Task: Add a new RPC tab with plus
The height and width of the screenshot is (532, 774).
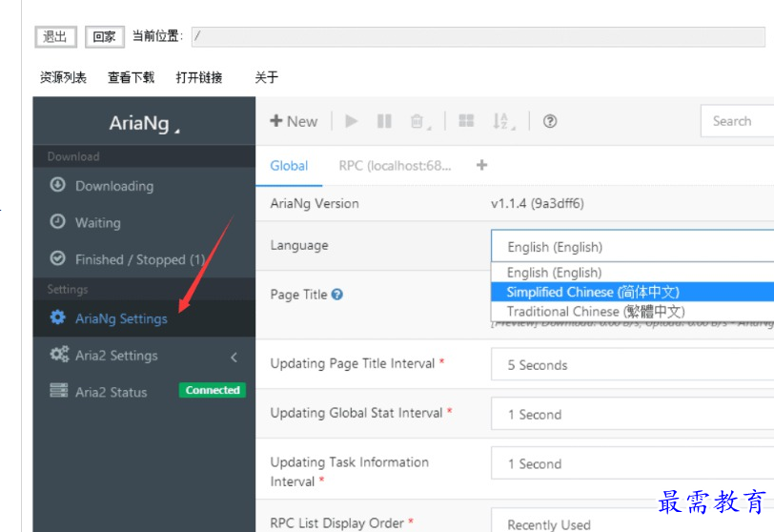Action: (481, 165)
